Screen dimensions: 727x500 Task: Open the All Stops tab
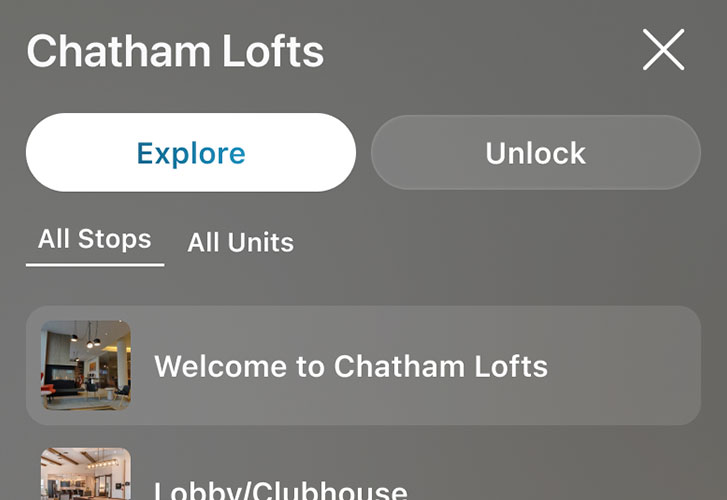click(x=95, y=239)
